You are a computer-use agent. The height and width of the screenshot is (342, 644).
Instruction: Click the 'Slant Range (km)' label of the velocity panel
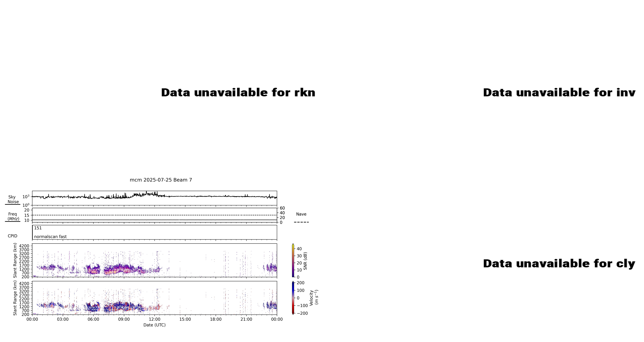pos(15,298)
